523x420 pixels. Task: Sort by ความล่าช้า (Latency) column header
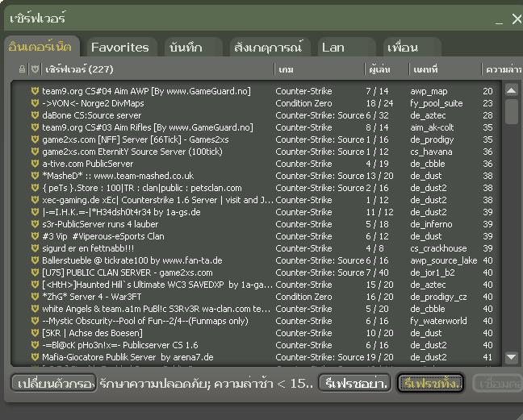pos(504,69)
